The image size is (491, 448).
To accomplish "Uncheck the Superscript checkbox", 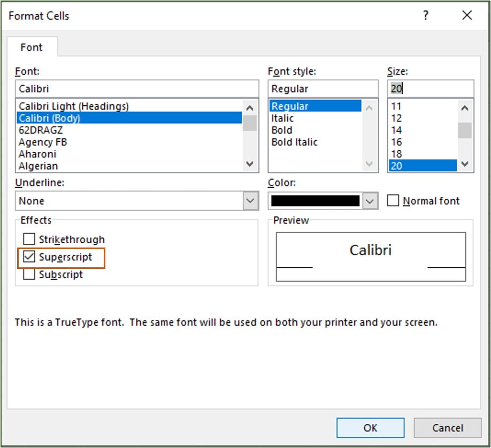I will point(29,257).
